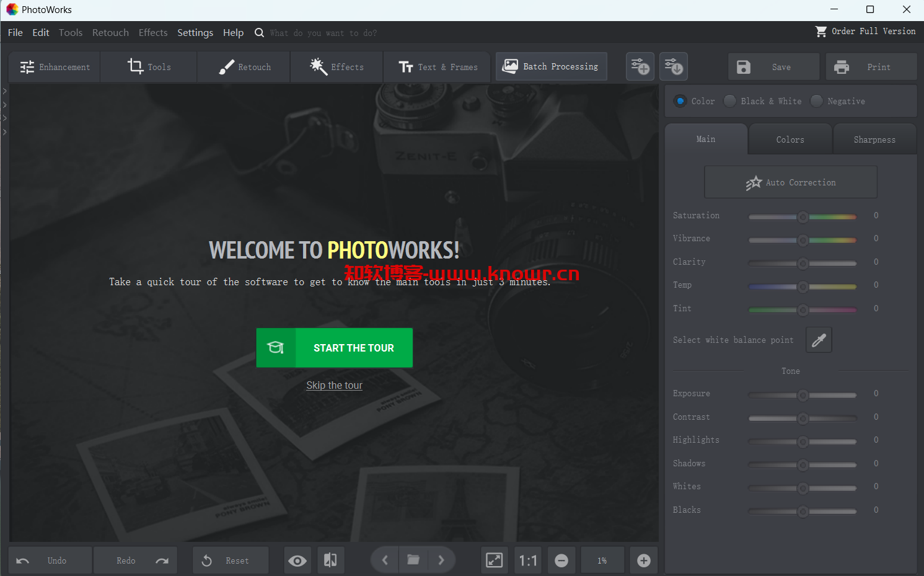
Task: Click the Saturation slider handle
Action: 803,217
